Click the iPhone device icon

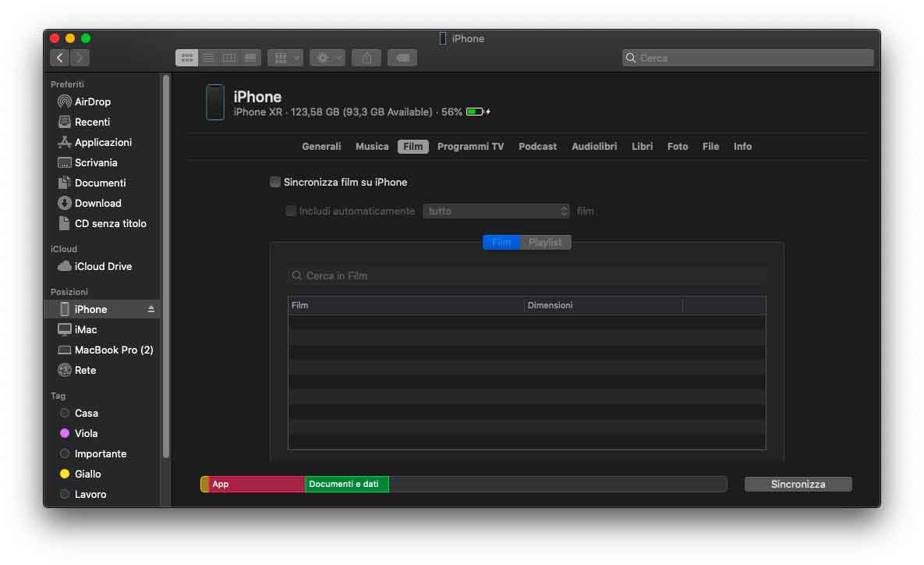point(215,102)
